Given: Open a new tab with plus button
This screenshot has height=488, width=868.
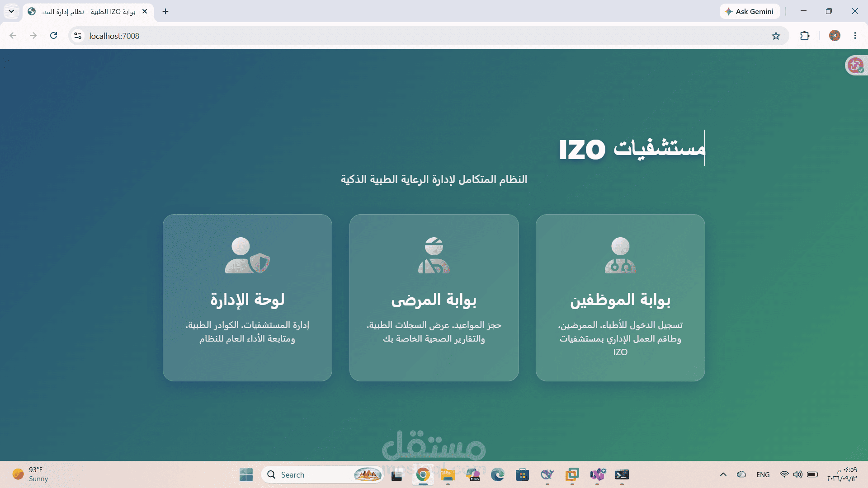Looking at the screenshot, I should pyautogui.click(x=165, y=11).
